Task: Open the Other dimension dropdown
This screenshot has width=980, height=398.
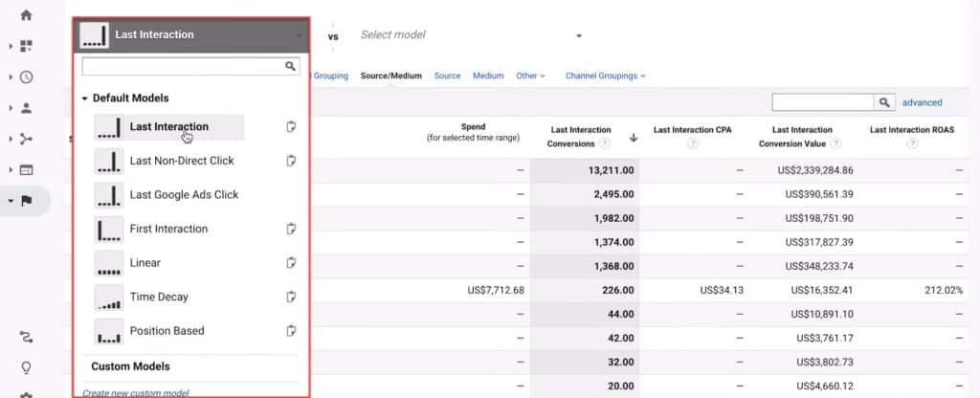Action: (529, 76)
